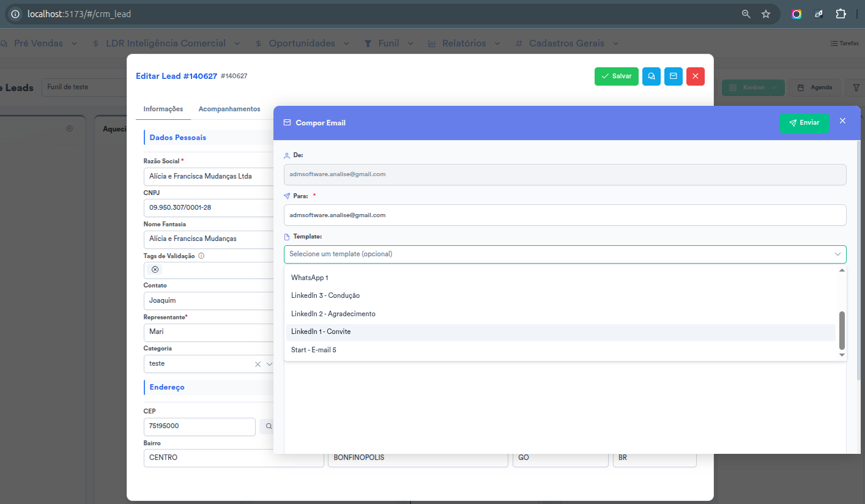Choose LinkedIn 3 - Condução template
The image size is (865, 504).
(x=561, y=295)
